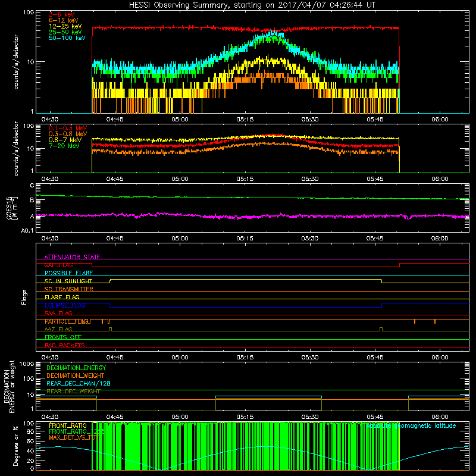Select the 50-100 keV legend label

[x=67, y=38]
